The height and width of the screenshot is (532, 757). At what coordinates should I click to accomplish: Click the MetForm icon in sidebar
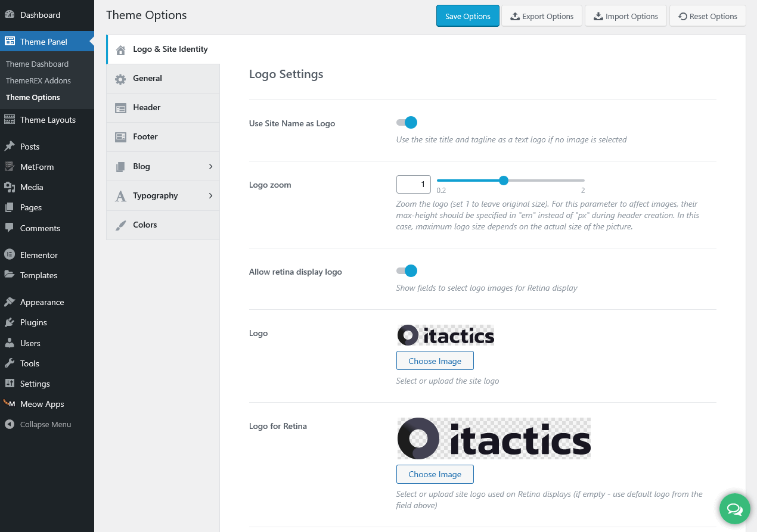[x=10, y=167]
